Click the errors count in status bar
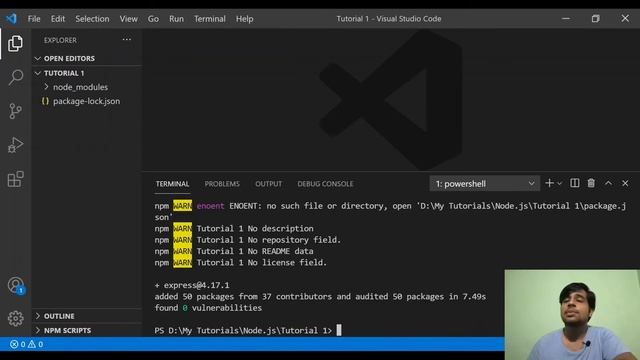640x360 pixels. 18,344
